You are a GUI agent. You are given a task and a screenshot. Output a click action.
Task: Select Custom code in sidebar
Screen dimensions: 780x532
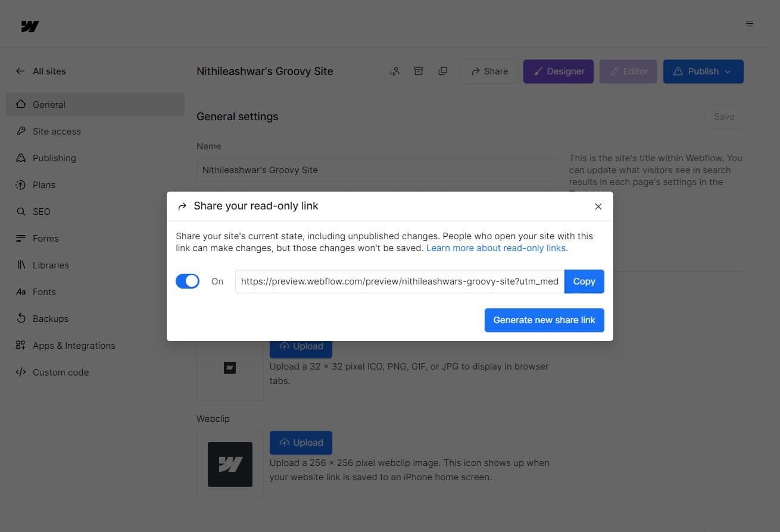pos(60,373)
